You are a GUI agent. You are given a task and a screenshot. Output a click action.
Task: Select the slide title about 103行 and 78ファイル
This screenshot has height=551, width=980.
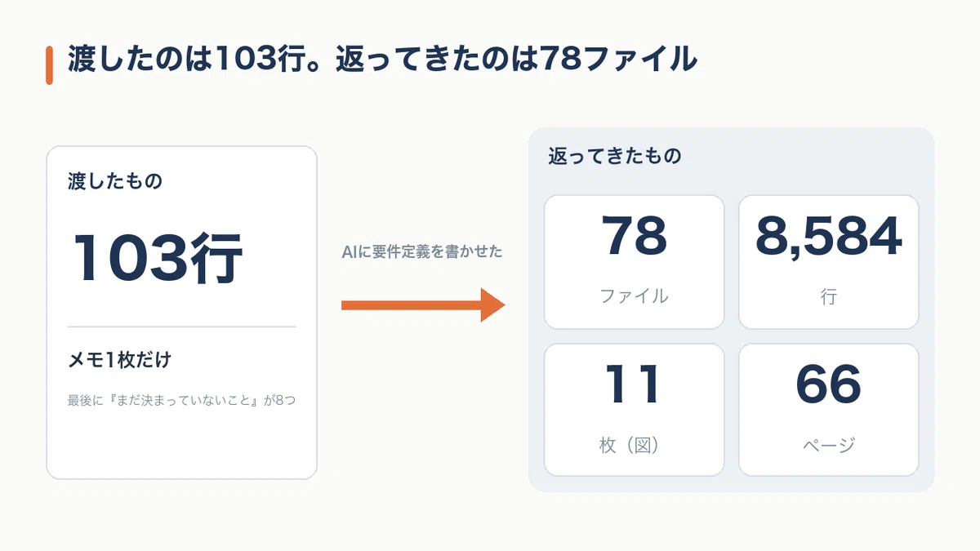click(383, 60)
